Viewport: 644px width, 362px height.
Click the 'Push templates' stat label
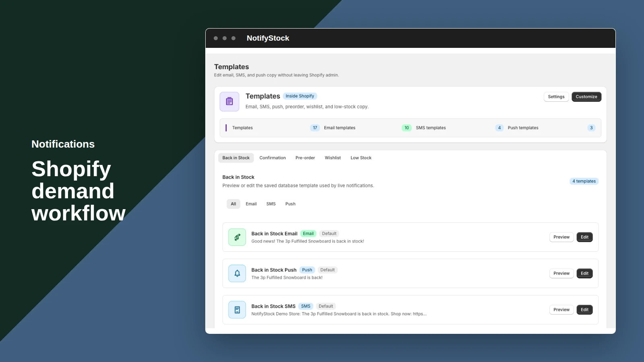click(523, 128)
